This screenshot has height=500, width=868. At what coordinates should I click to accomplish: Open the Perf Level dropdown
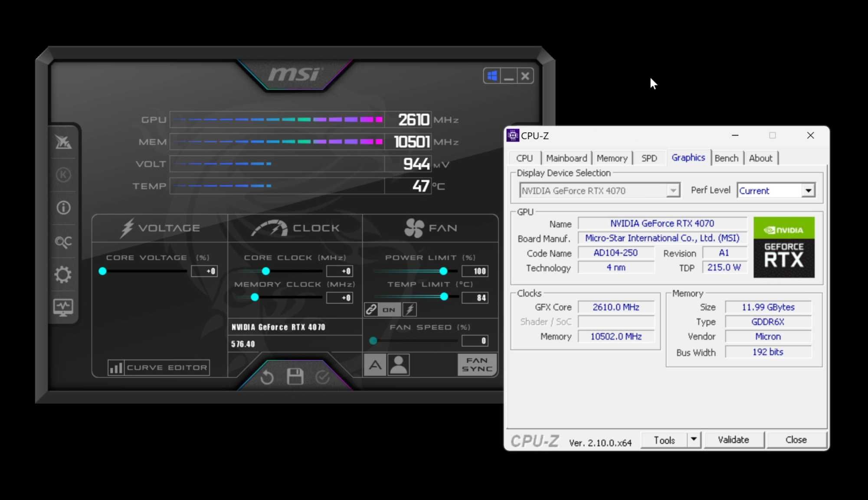[x=776, y=191]
